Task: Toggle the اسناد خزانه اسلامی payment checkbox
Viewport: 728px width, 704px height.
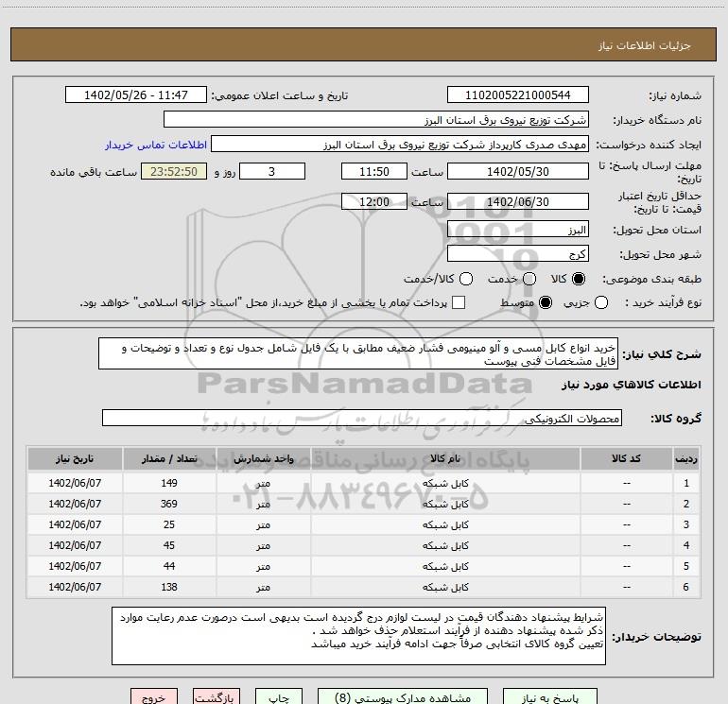Action: pos(459,302)
